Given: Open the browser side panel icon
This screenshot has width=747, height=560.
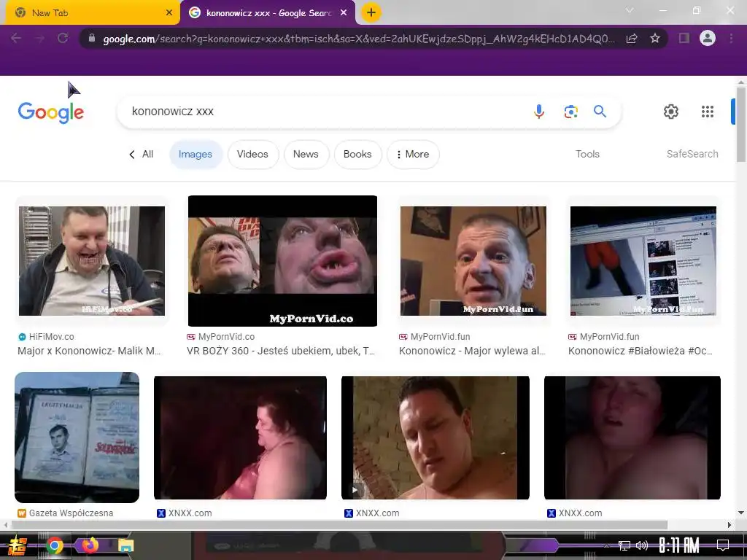Looking at the screenshot, I should pos(684,38).
